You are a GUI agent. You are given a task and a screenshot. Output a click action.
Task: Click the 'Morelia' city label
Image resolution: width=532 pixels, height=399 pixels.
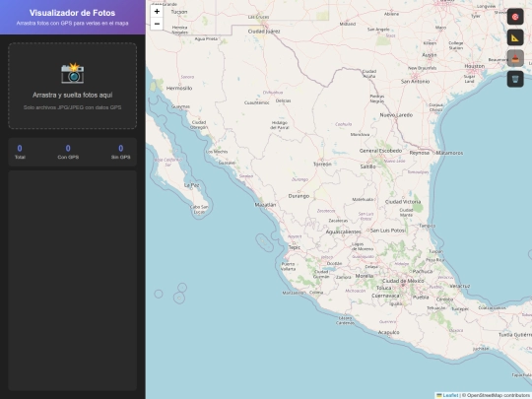pos(365,276)
